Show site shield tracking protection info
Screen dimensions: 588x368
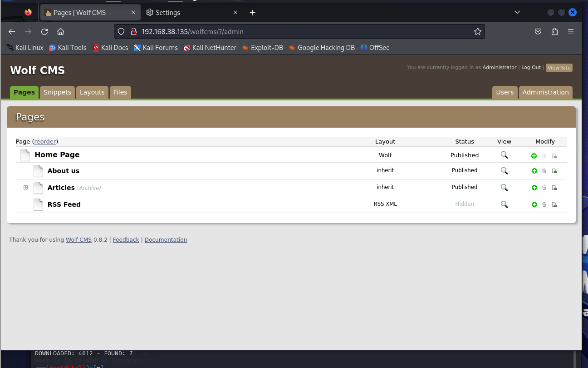coord(121,31)
